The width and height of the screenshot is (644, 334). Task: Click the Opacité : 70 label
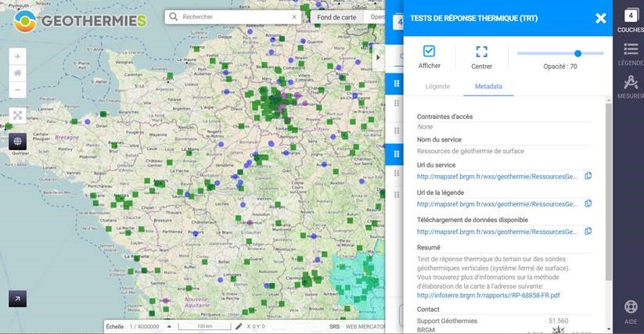click(559, 66)
